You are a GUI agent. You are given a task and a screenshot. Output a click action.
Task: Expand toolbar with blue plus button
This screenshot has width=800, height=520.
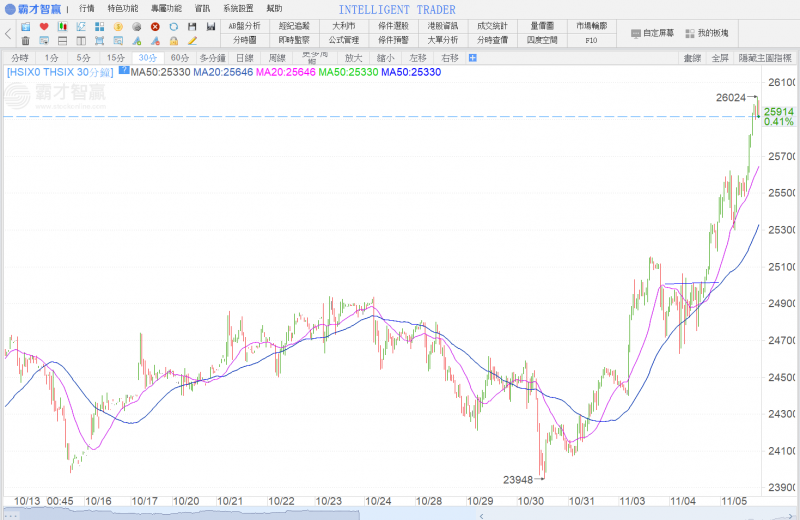473,58
